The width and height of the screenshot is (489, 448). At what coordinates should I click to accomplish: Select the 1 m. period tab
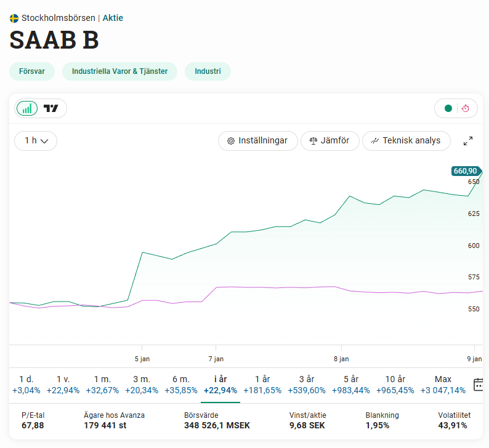tap(102, 385)
